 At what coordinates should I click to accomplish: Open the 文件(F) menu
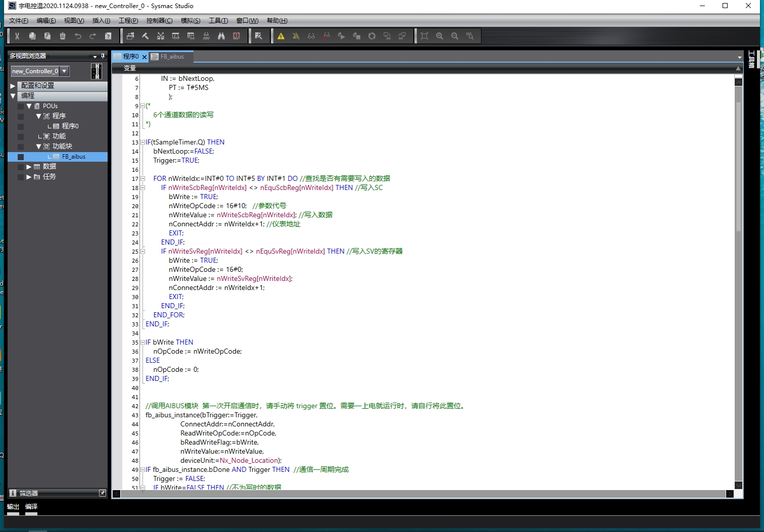click(x=19, y=21)
